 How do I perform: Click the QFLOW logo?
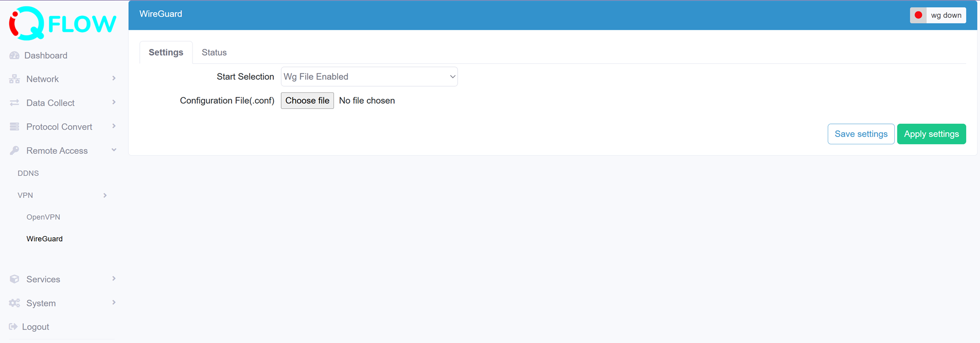click(63, 23)
